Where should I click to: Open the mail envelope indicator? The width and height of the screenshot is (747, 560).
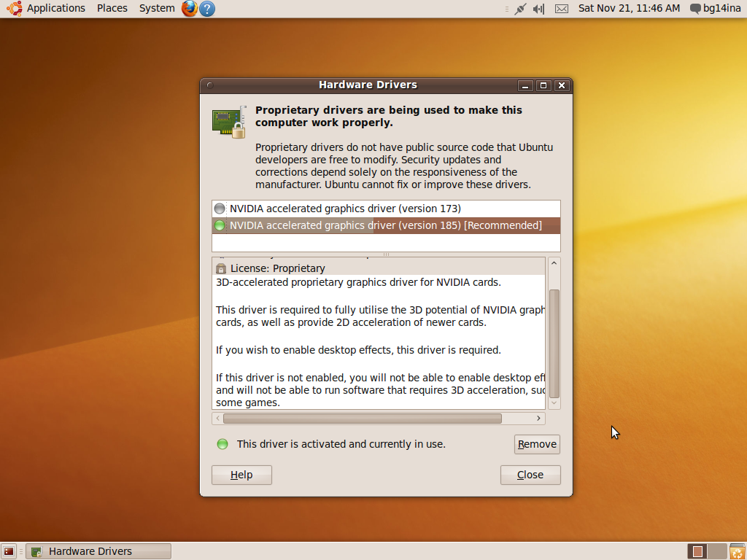click(561, 9)
